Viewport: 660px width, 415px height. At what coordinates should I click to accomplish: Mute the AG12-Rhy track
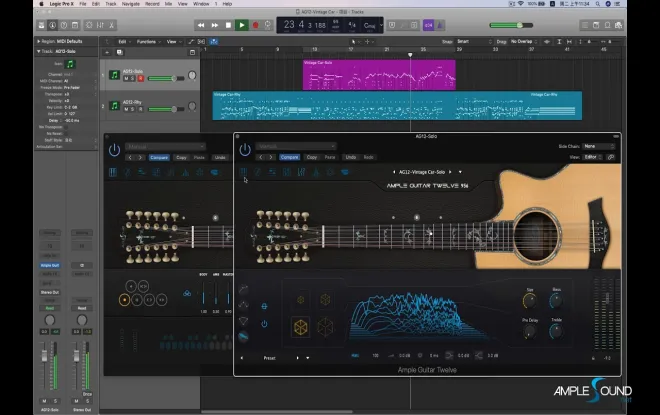click(126, 109)
